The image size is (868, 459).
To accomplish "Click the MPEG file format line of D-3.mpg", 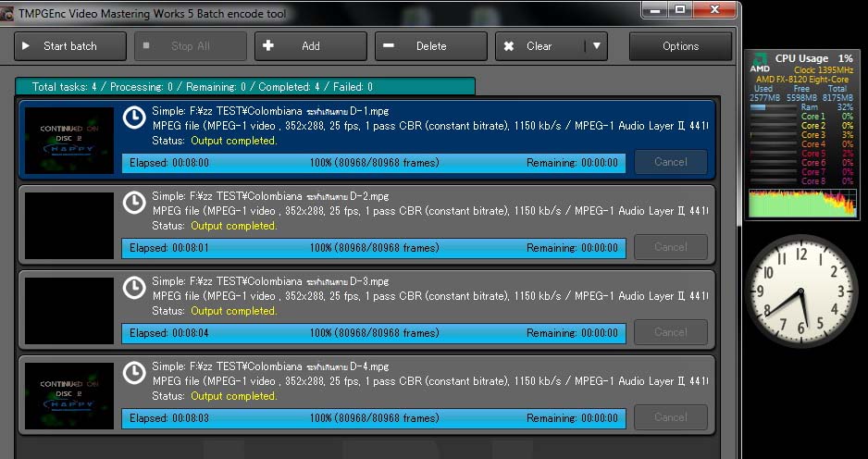I will coord(430,296).
